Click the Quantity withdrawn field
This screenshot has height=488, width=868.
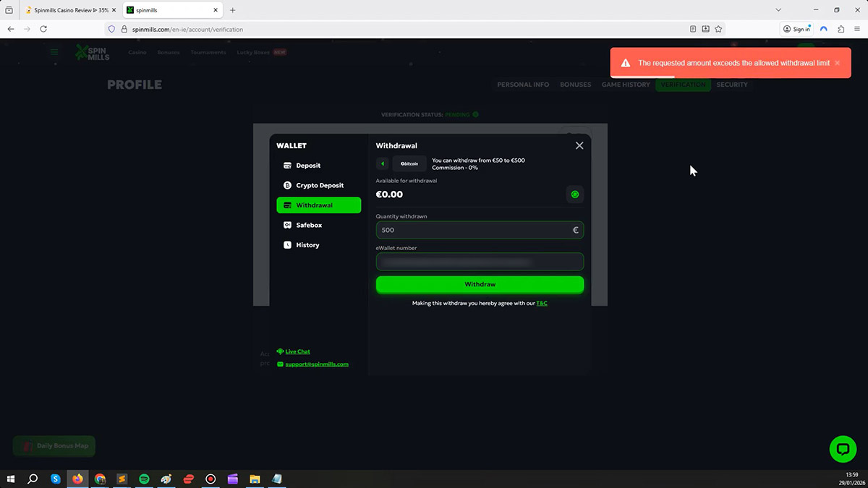pyautogui.click(x=474, y=230)
